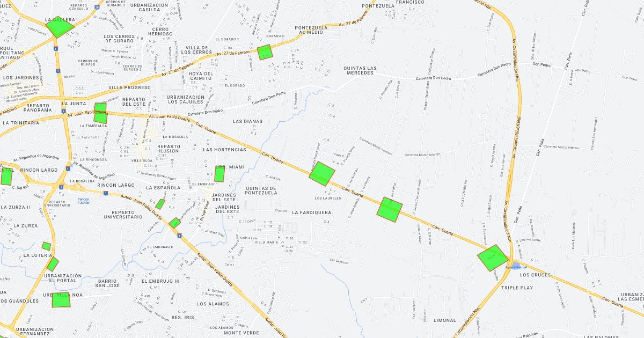This screenshot has width=644, height=338.
Task: Select green polygon above Urbanización El Portal
Action: 53,264
